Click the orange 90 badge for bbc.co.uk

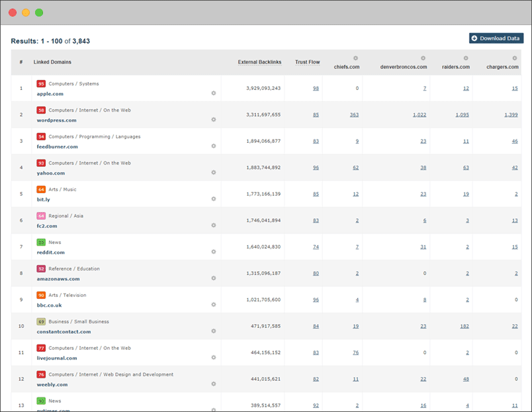[x=41, y=296]
